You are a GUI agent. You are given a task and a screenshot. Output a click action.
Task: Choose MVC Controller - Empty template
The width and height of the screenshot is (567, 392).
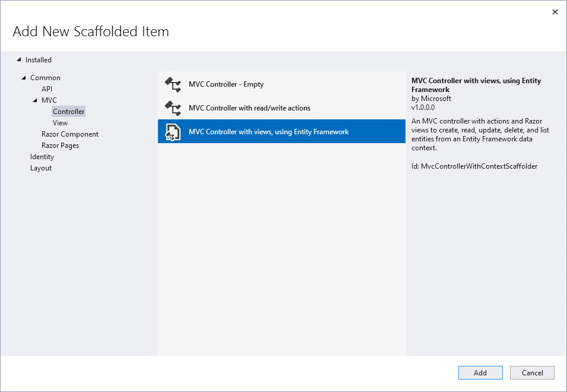coord(281,84)
